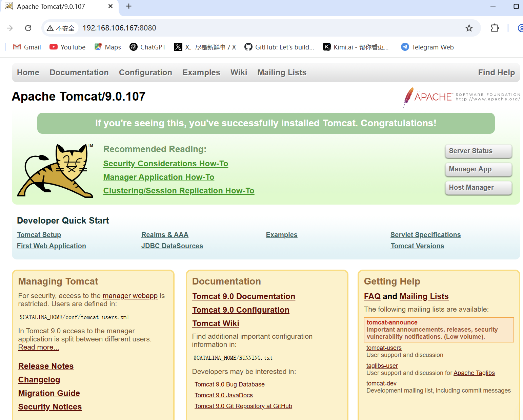Go to Home in the navigation bar
523x420 pixels.
28,72
